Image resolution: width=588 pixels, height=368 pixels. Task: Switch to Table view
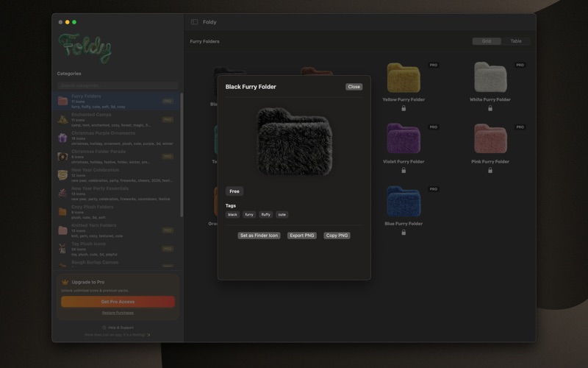pos(516,41)
